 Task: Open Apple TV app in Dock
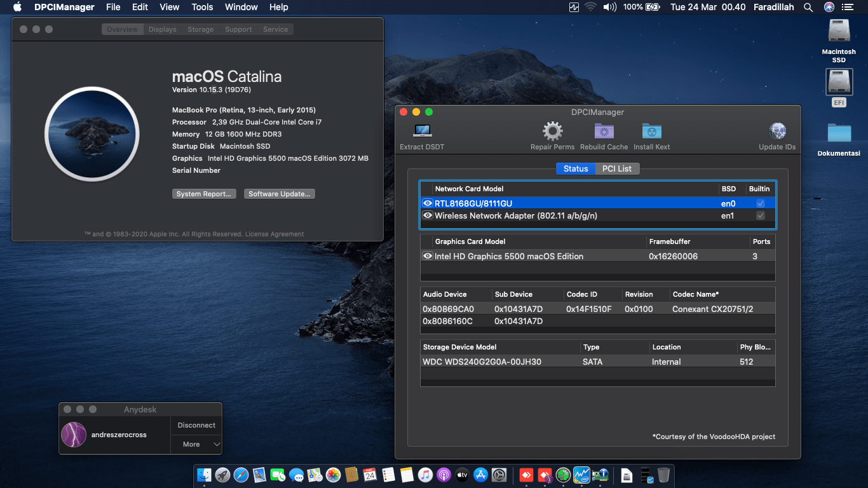click(x=462, y=475)
